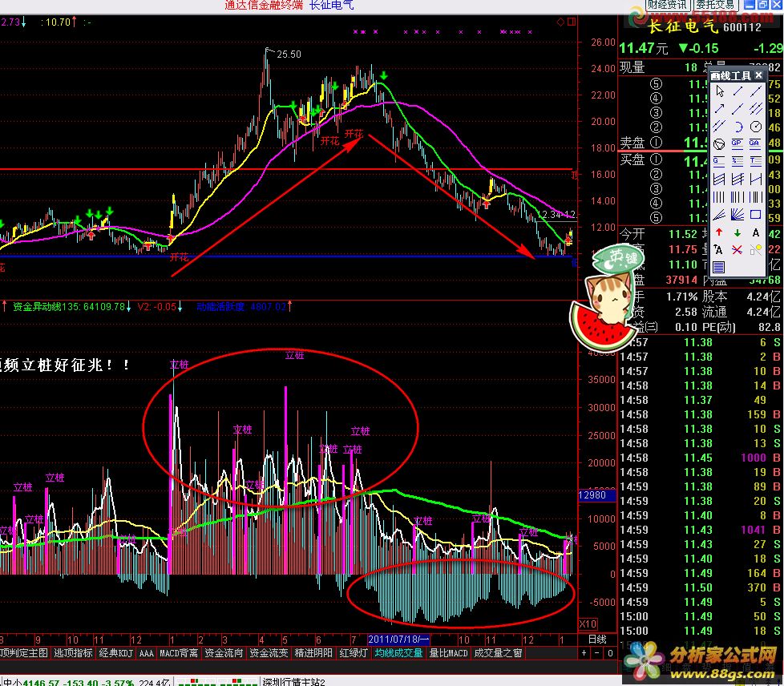The image size is (784, 686).
Task: Select the active 均线成交量 tab
Action: coord(398,653)
